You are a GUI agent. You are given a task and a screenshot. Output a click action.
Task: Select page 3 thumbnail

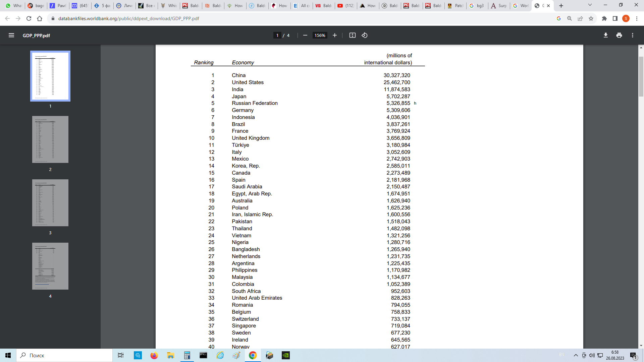point(50,203)
